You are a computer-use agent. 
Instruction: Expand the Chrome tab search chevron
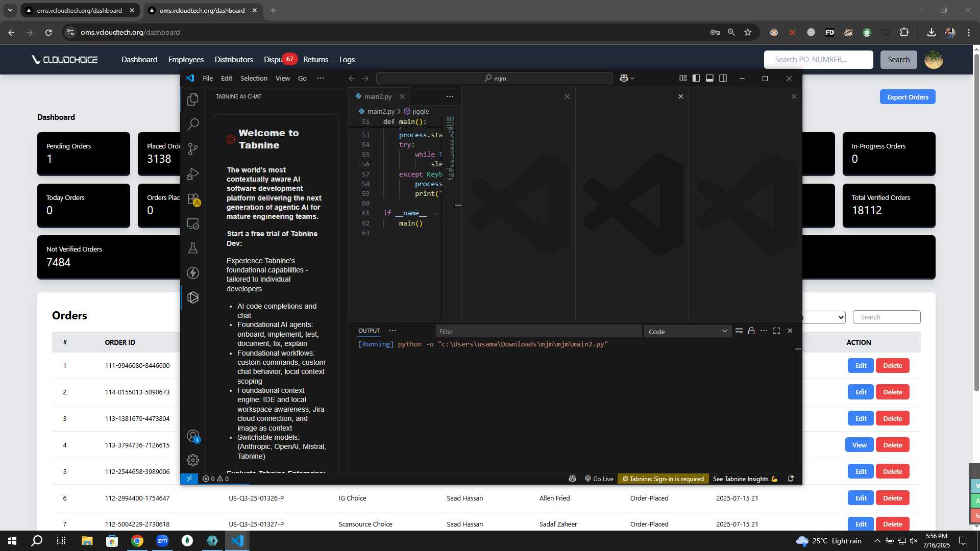[x=10, y=10]
